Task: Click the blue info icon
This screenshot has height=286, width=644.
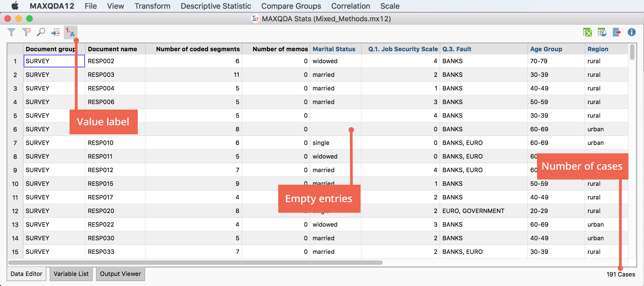Action: (x=631, y=32)
